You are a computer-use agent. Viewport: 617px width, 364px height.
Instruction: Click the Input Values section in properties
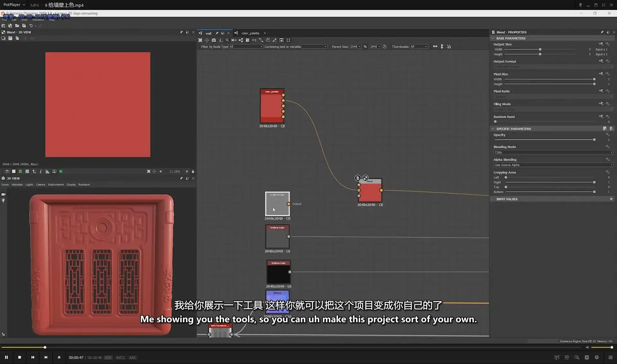coord(507,199)
